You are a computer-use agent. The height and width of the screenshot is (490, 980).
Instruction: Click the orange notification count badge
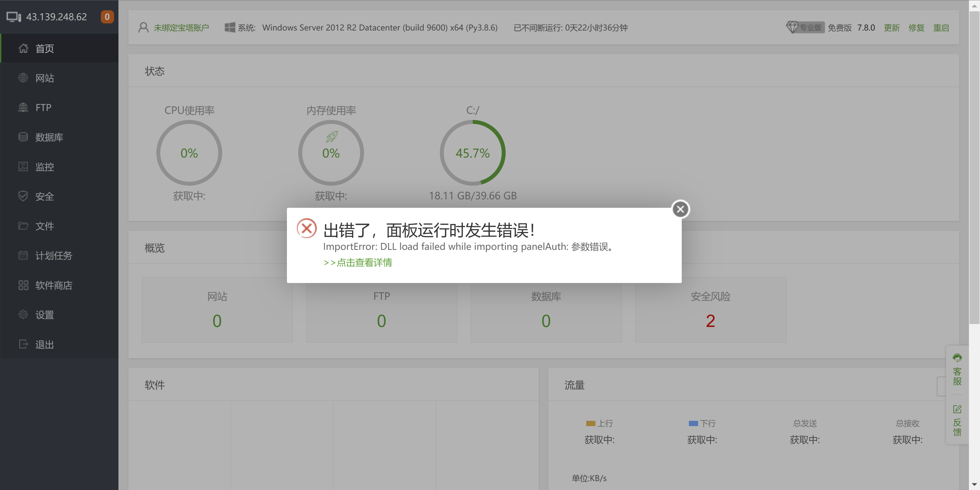tap(107, 17)
